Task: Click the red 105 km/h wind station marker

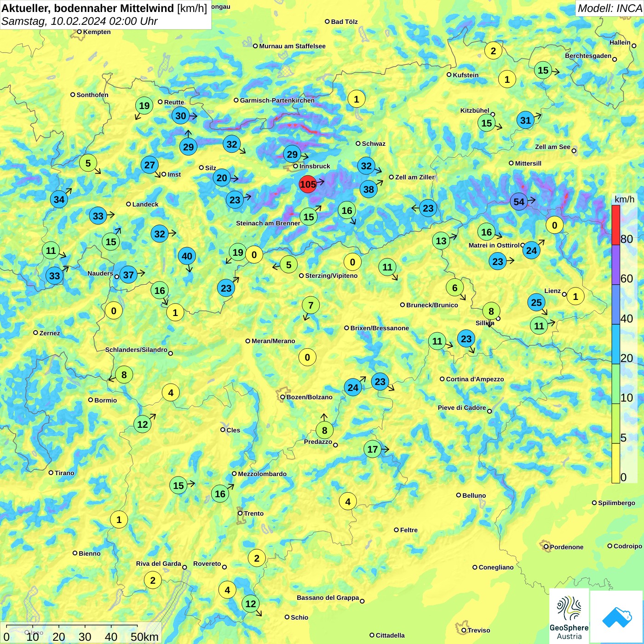Action: (x=308, y=184)
